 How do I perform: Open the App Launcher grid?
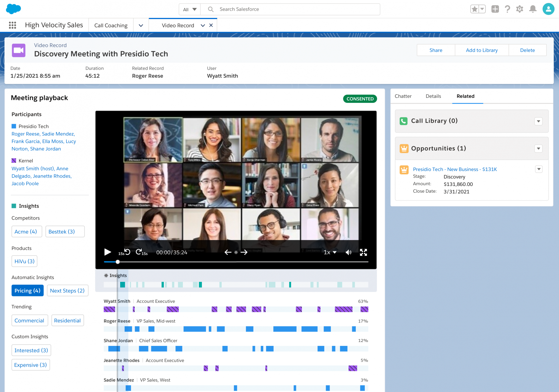tap(12, 25)
